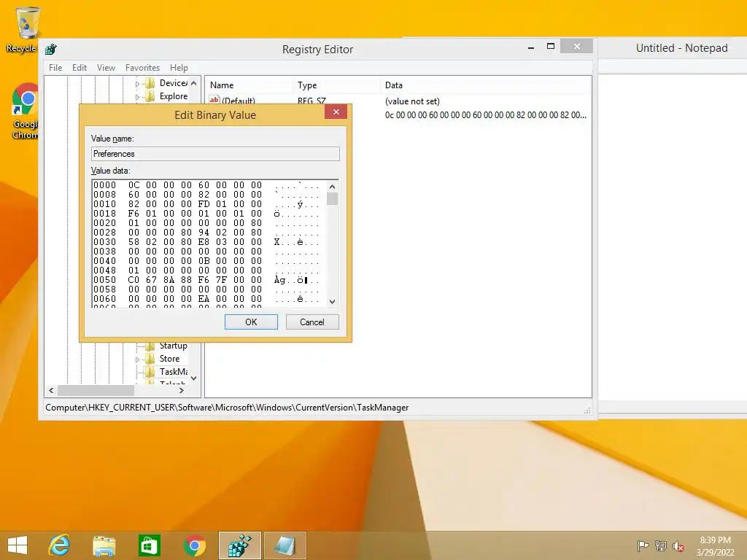This screenshot has width=747, height=560.
Task: Open the Favorites menu
Action: click(142, 68)
